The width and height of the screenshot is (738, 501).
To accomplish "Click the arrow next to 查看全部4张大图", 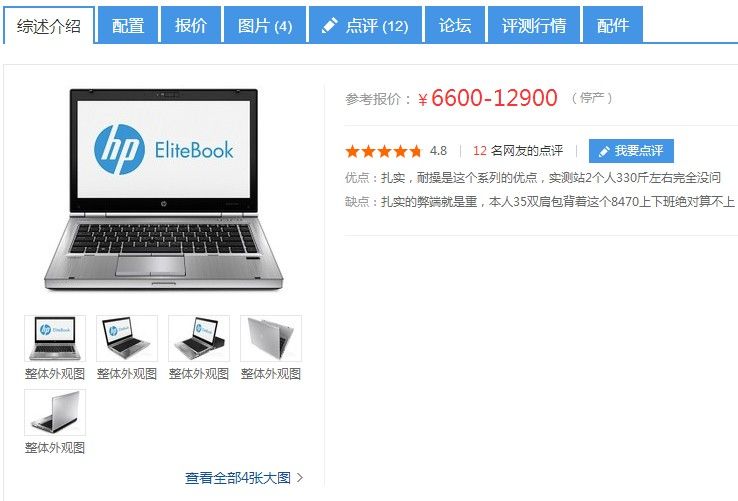I will (x=300, y=478).
